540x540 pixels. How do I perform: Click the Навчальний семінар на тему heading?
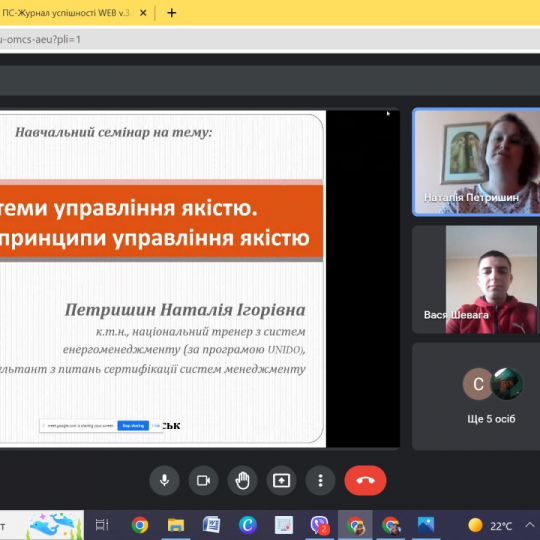pos(114,132)
